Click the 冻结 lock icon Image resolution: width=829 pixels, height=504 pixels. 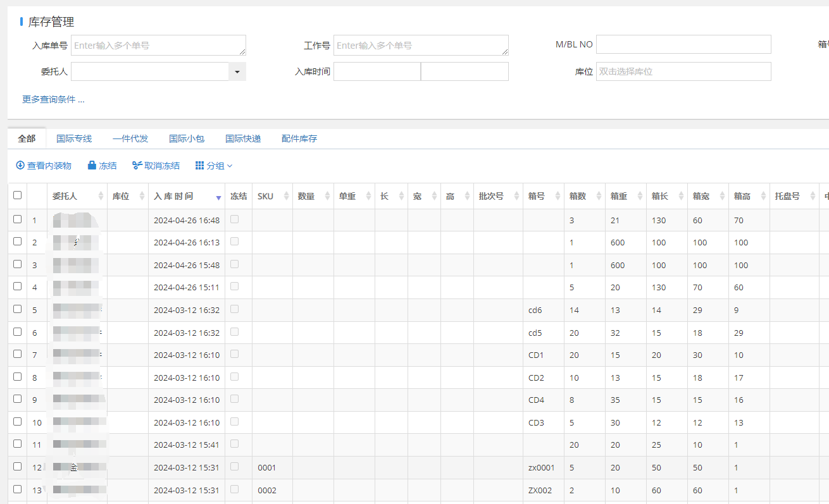coord(92,166)
